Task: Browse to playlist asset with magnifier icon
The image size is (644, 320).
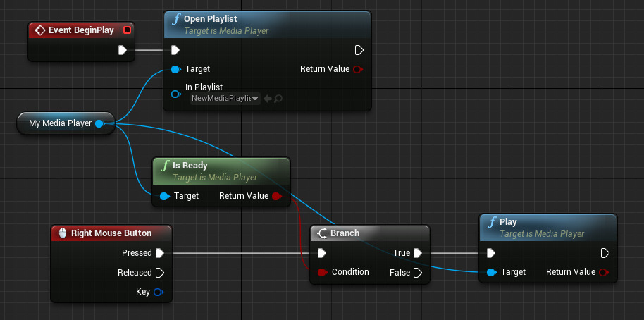Action: pyautogui.click(x=278, y=99)
